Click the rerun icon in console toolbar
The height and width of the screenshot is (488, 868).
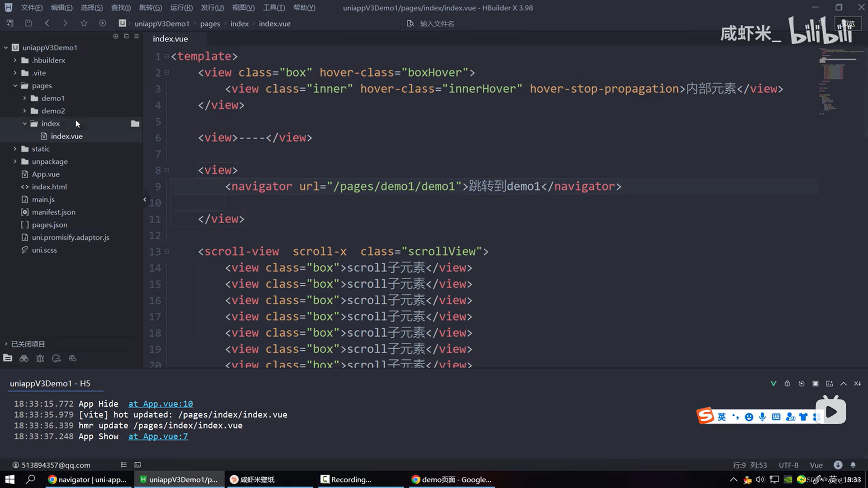click(x=802, y=384)
